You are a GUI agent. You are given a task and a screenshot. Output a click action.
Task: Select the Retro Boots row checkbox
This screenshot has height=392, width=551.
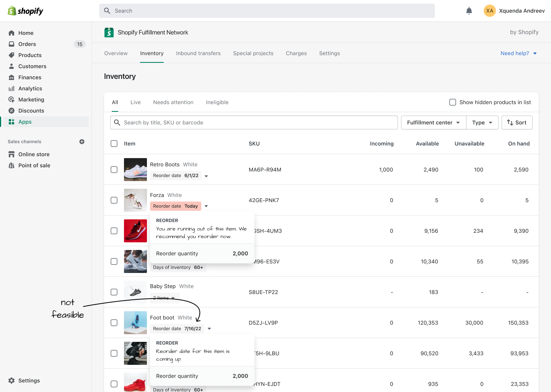[114, 170]
